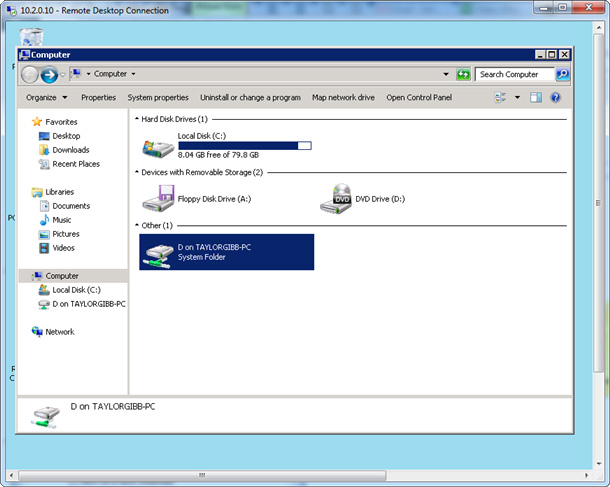Click the remote session horizontal scrollbar
The width and height of the screenshot is (610, 487).
point(202,475)
